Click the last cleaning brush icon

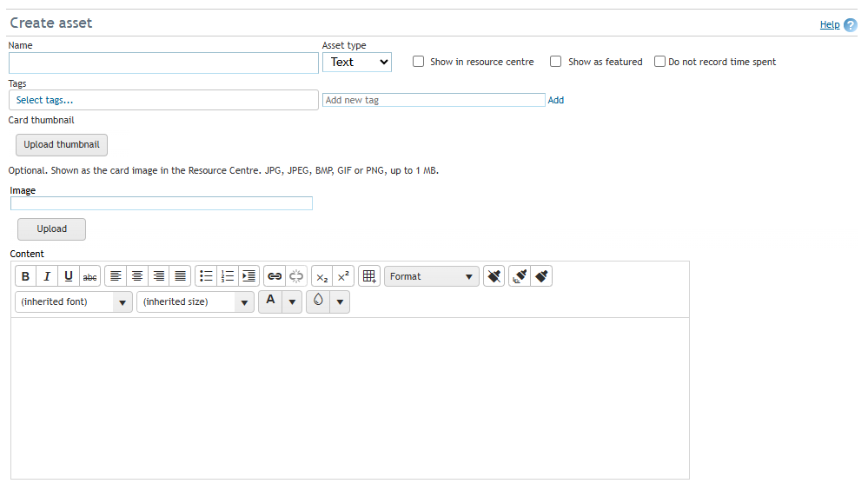tap(541, 276)
